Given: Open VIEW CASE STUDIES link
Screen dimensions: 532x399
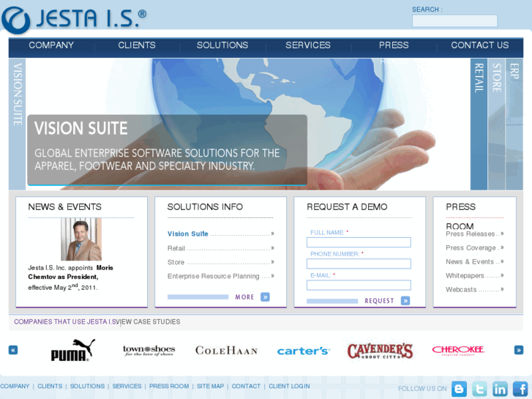Looking at the screenshot, I should [149, 321].
